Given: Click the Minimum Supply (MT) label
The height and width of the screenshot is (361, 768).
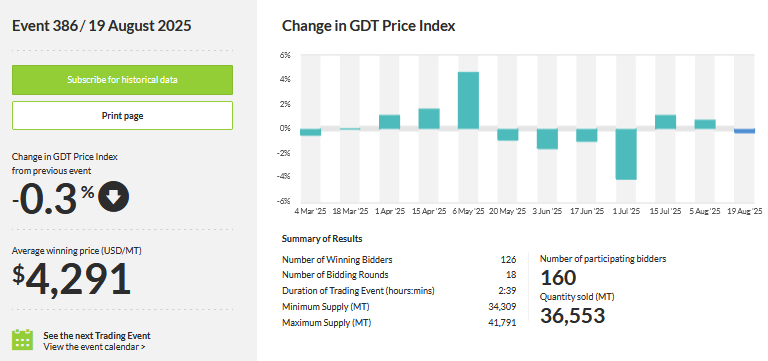Looking at the screenshot, I should 326,307.
